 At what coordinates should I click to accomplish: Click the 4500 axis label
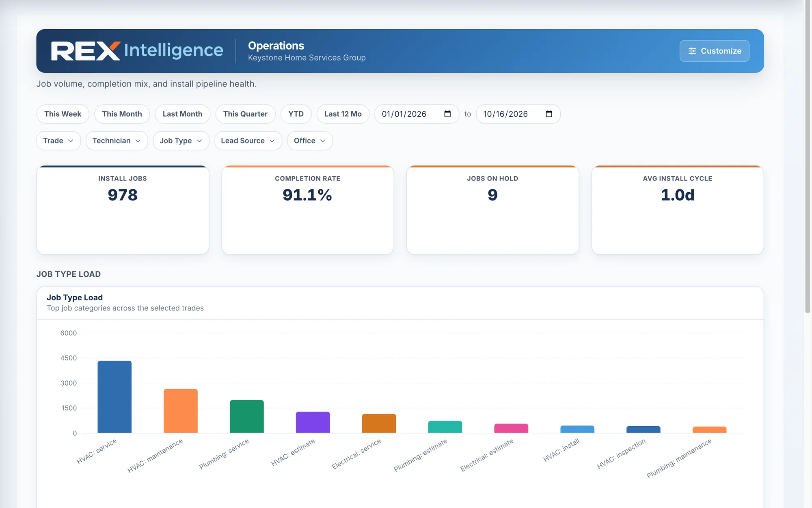pos(68,358)
